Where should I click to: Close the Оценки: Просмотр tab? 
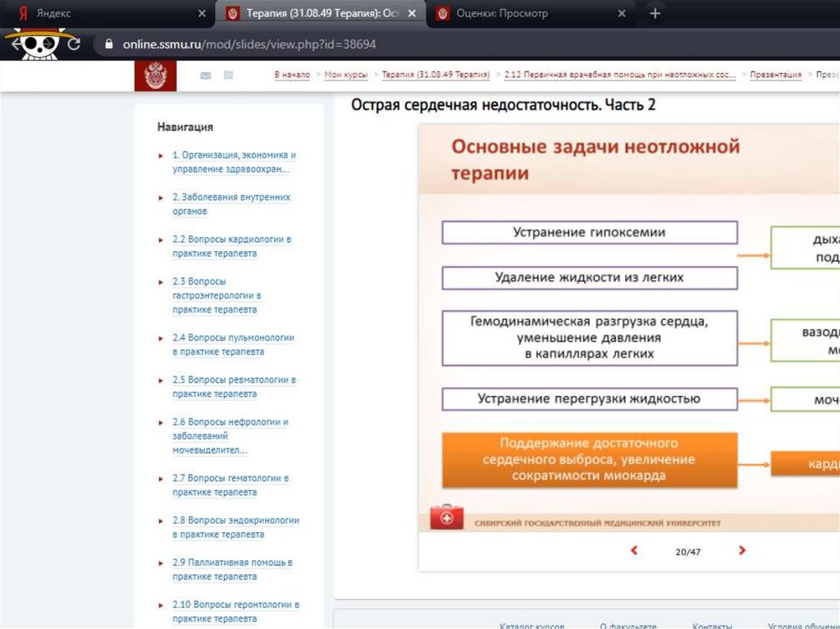[622, 13]
